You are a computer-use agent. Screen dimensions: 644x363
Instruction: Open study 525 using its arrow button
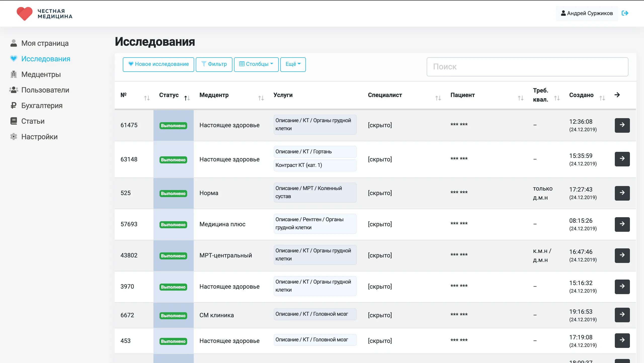(622, 193)
